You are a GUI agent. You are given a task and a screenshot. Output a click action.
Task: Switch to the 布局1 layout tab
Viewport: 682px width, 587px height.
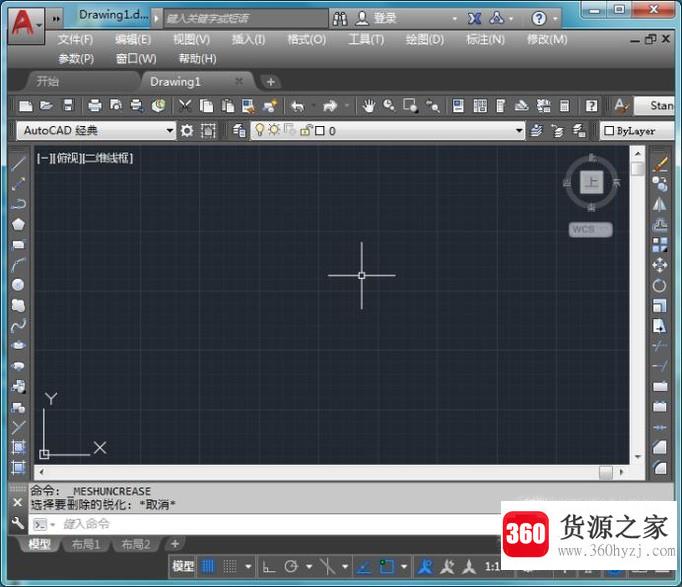[86, 544]
